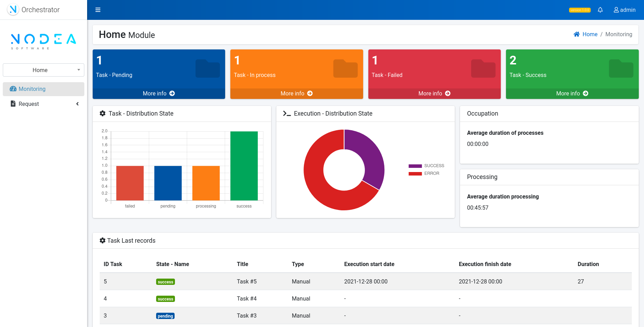Click folder icon on Task - In process card
Screen dimensions: 644x327
click(x=345, y=68)
